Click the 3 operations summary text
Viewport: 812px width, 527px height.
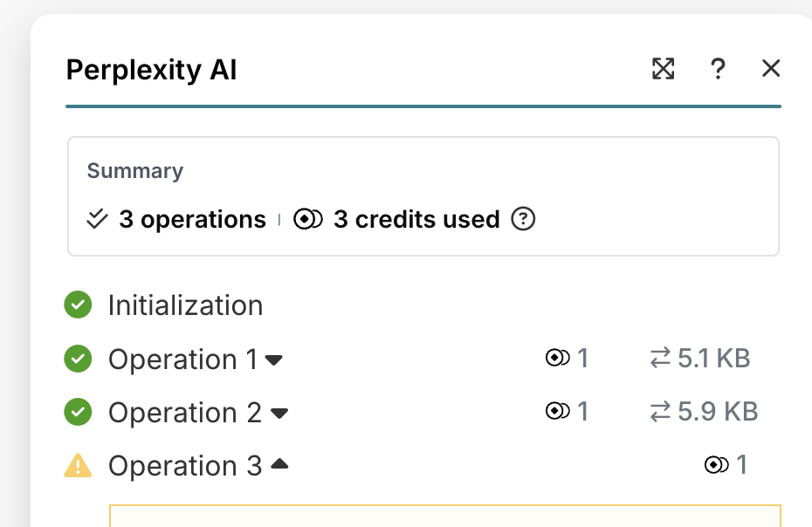point(192,219)
